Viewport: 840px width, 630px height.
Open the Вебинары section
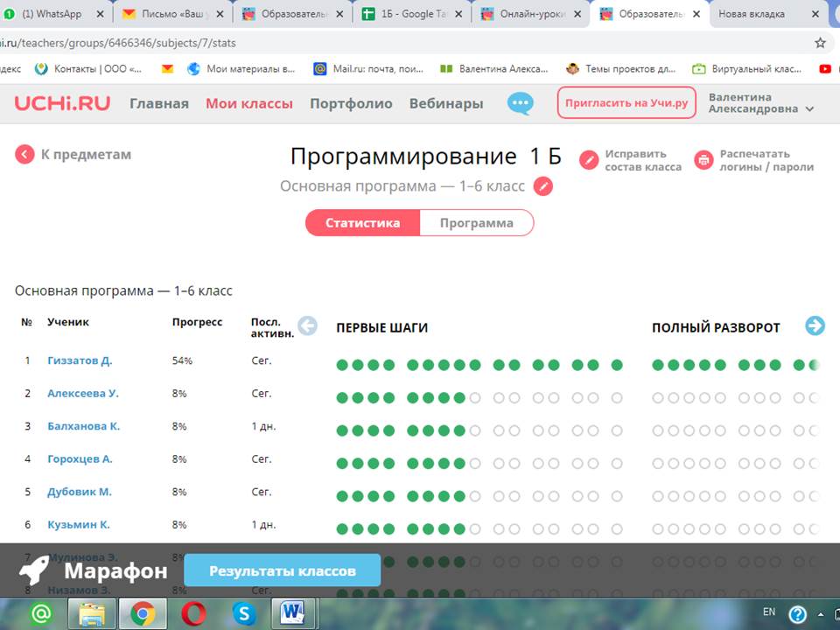(446, 103)
